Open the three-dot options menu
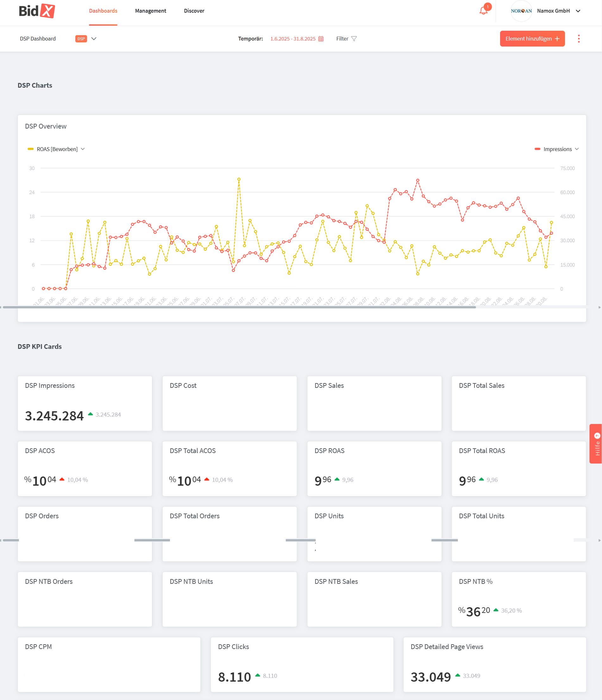 pos(578,39)
